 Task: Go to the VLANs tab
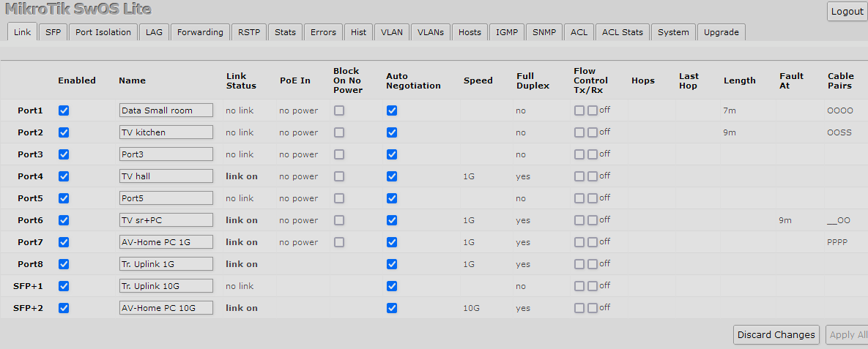tap(431, 32)
